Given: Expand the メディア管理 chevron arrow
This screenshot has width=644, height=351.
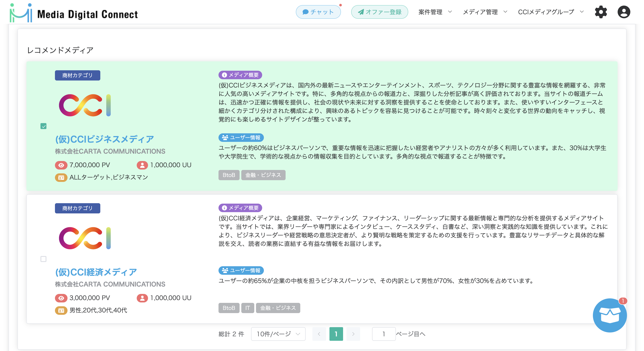Looking at the screenshot, I should pos(505,12).
